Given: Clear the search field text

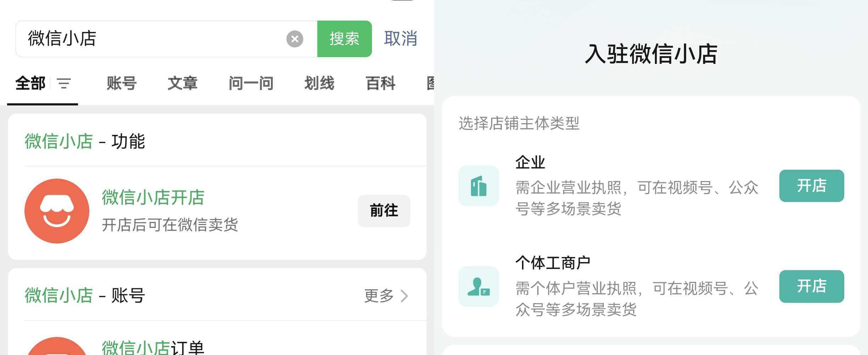Looking at the screenshot, I should [295, 39].
